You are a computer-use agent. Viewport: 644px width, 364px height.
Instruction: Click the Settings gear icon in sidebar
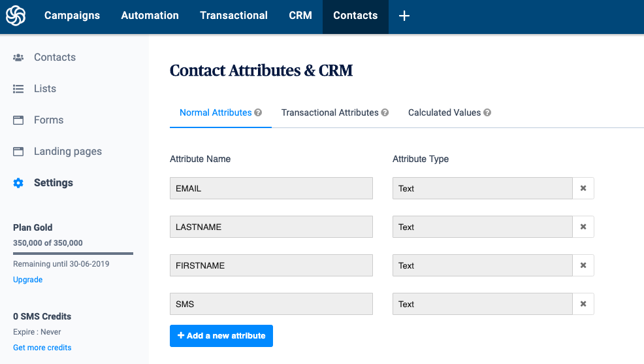point(18,183)
